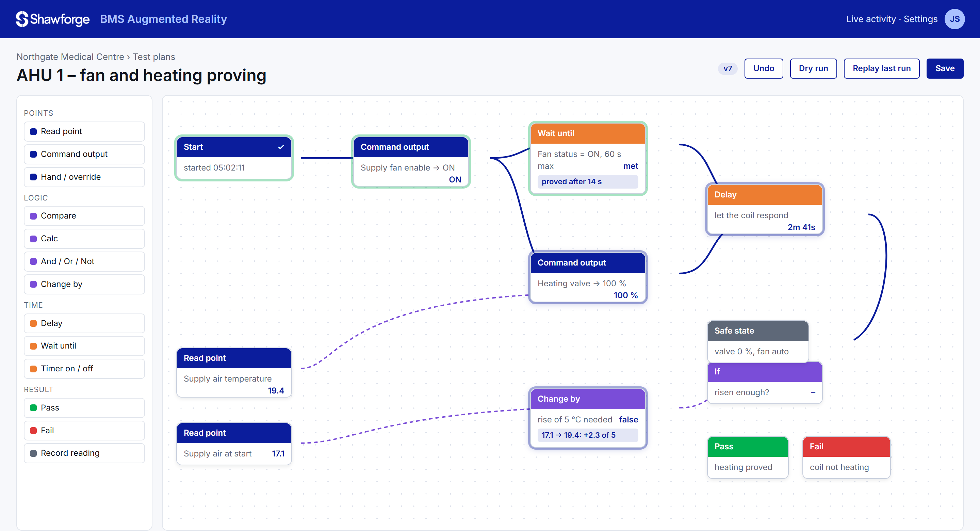Open the JS user avatar

pyautogui.click(x=954, y=19)
